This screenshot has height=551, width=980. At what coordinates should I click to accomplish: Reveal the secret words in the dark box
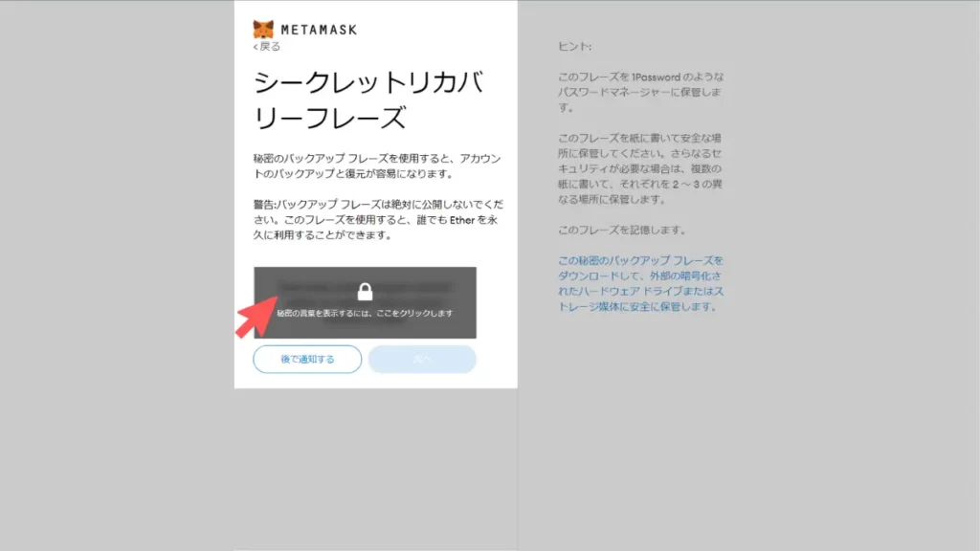pyautogui.click(x=365, y=302)
